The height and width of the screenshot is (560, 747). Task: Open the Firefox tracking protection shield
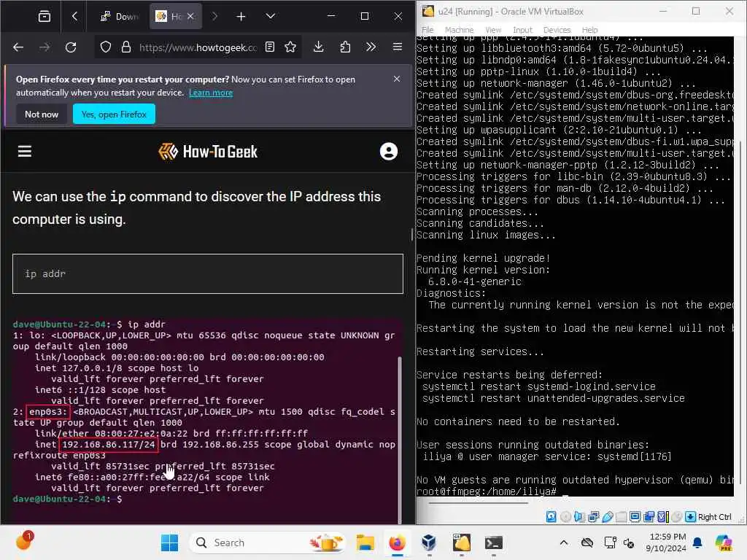click(106, 47)
